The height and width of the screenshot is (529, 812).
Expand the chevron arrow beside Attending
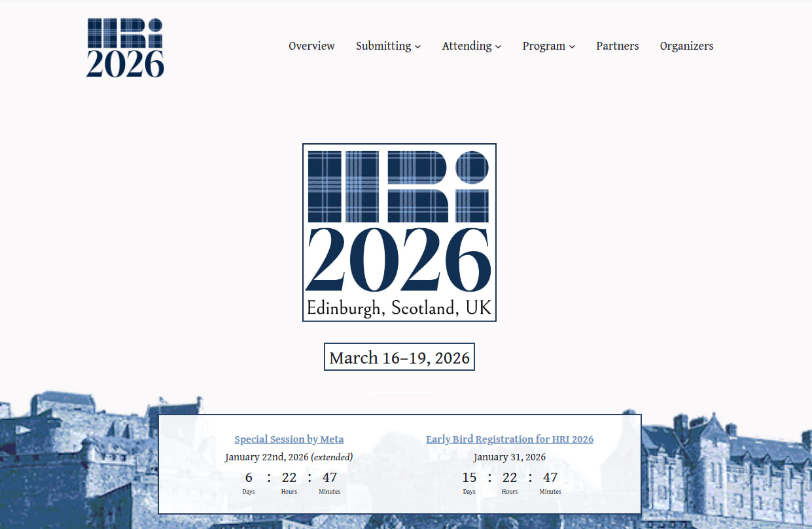(499, 46)
